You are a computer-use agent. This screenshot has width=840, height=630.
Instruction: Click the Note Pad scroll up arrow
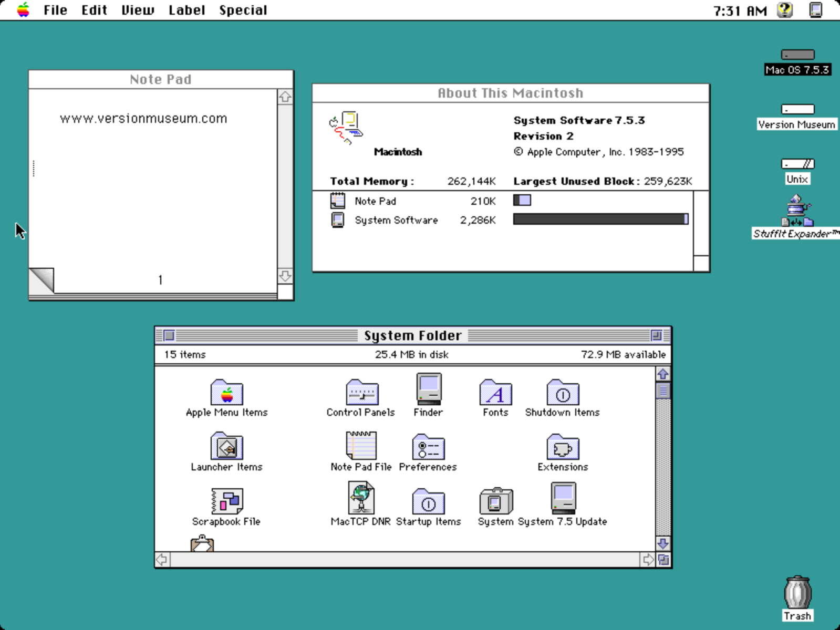tap(285, 97)
